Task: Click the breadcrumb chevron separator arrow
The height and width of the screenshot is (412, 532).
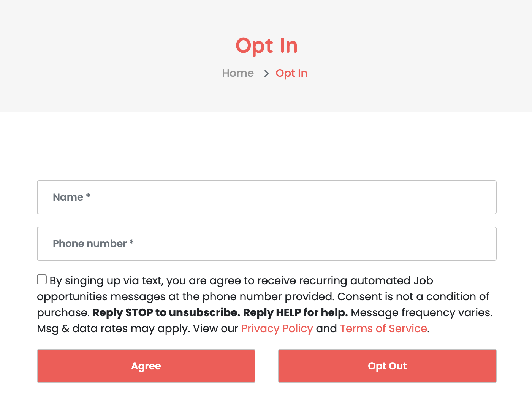Action: tap(266, 74)
